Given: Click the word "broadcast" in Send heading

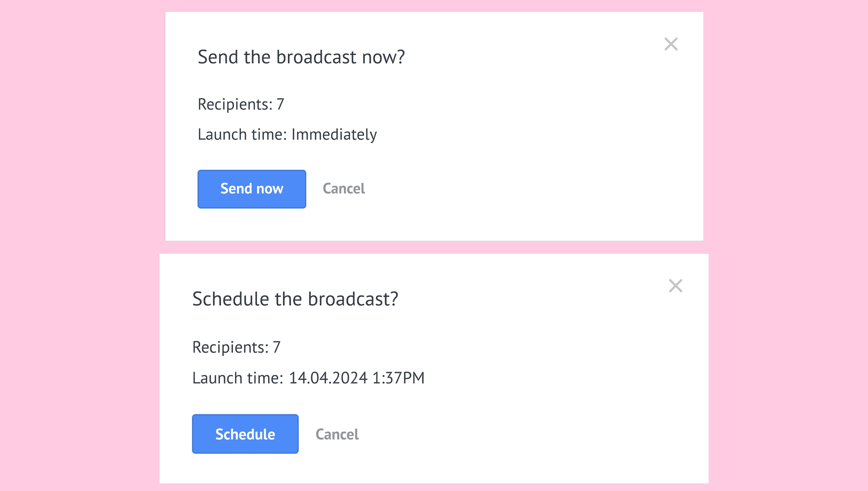Looking at the screenshot, I should coord(316,57).
